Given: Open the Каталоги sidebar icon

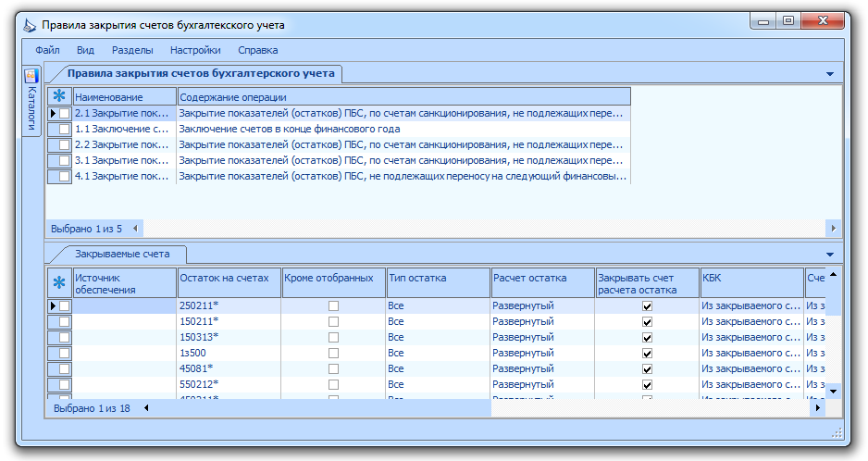Looking at the screenshot, I should point(31,75).
